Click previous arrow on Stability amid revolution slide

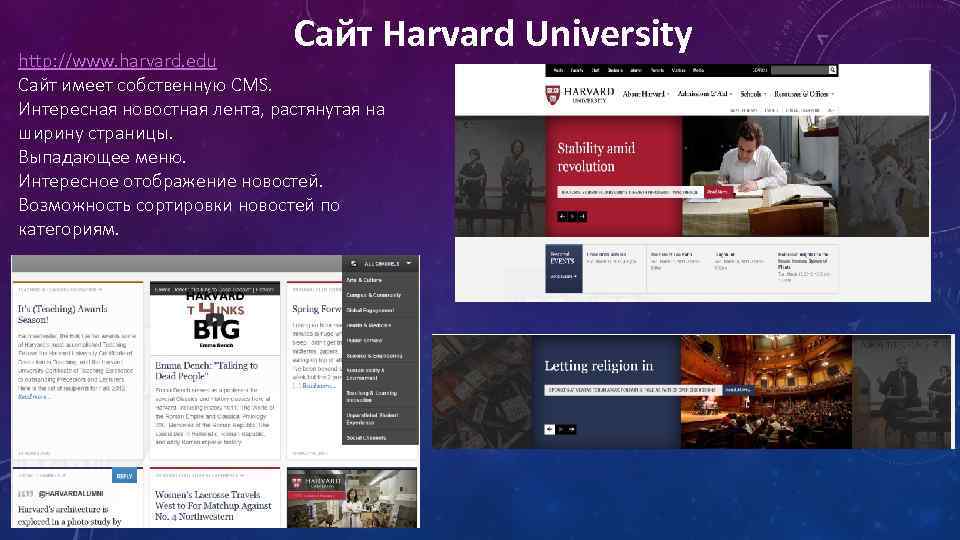click(x=561, y=216)
